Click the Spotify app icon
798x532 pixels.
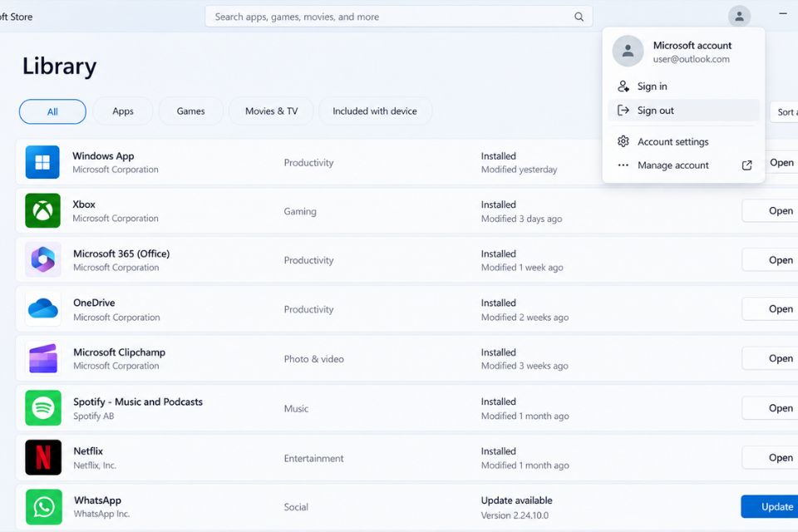click(x=42, y=408)
